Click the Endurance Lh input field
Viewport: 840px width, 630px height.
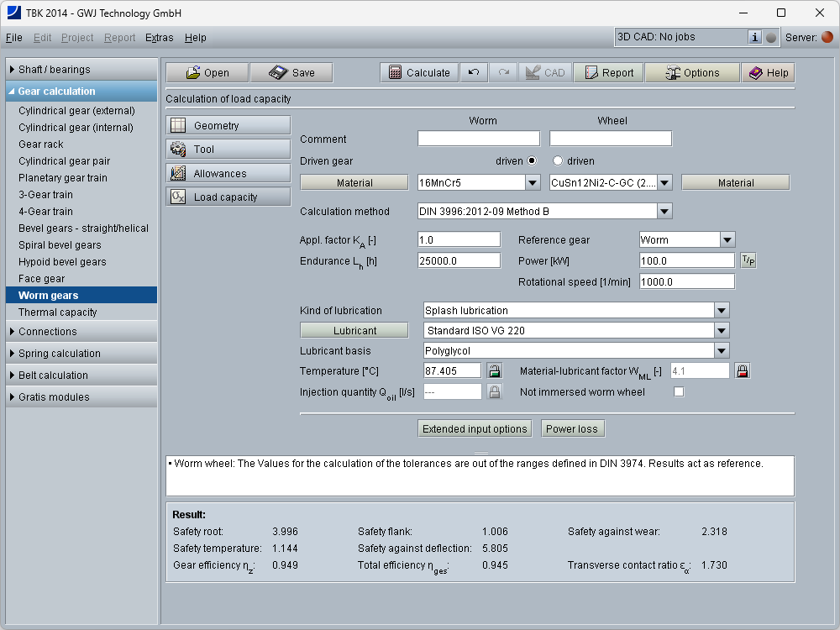tap(459, 260)
